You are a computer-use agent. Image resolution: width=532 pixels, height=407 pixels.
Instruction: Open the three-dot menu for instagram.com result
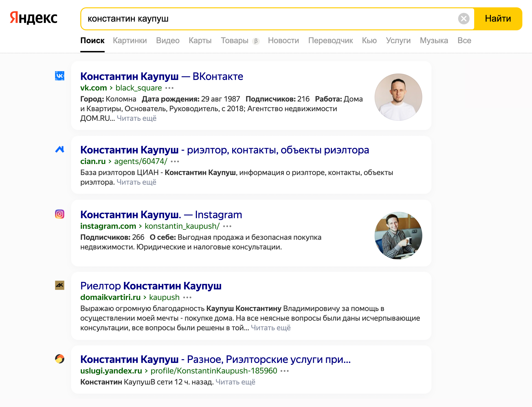click(227, 226)
